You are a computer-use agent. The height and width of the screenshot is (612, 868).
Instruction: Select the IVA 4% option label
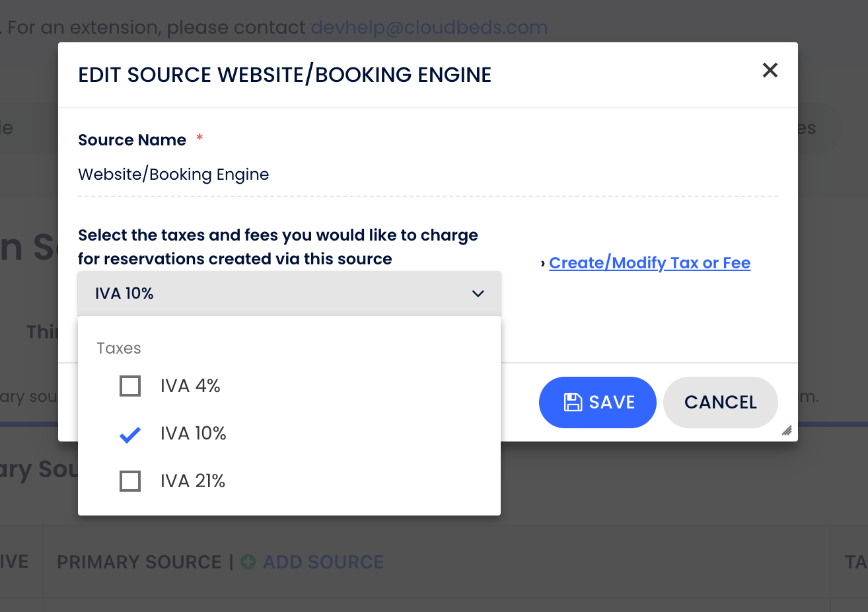(190, 386)
